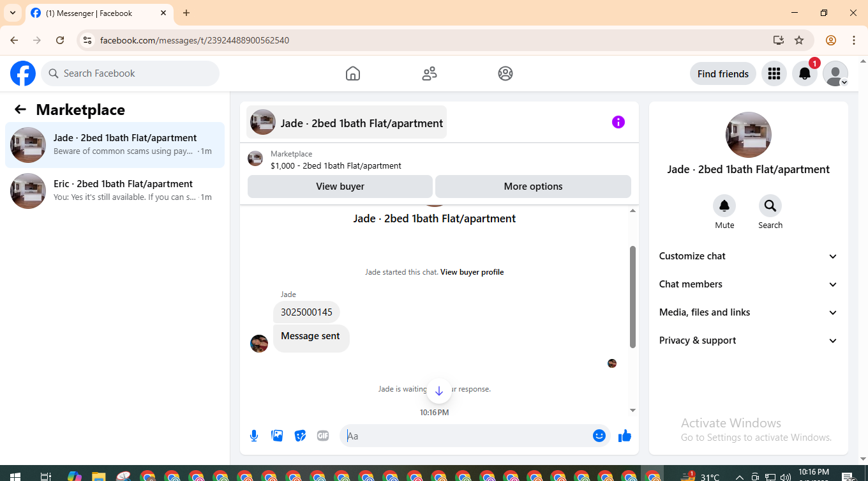Jump to latest message with down arrow
868x481 pixels.
pyautogui.click(x=439, y=391)
